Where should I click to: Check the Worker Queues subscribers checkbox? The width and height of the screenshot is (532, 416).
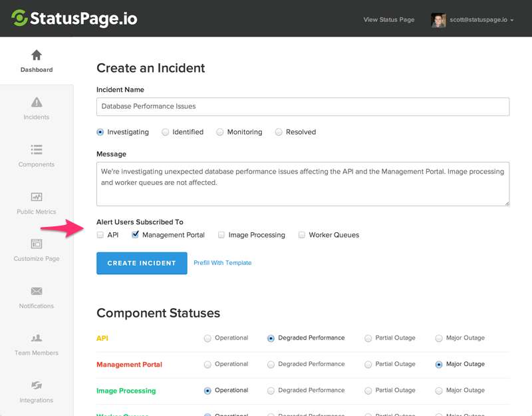[x=302, y=235]
